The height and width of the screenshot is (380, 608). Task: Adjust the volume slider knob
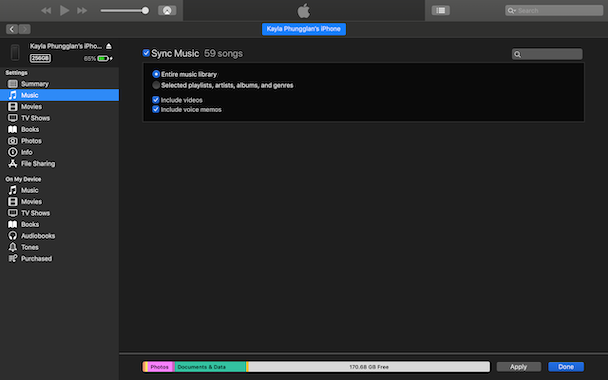(x=145, y=10)
